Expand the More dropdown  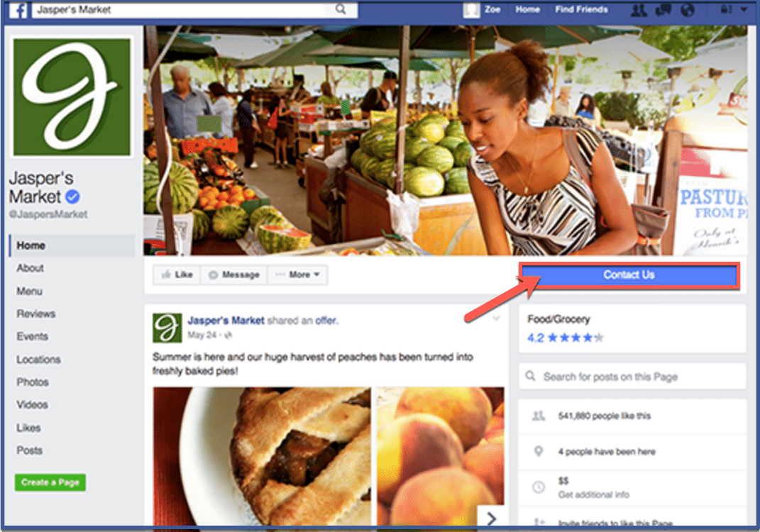click(x=297, y=275)
